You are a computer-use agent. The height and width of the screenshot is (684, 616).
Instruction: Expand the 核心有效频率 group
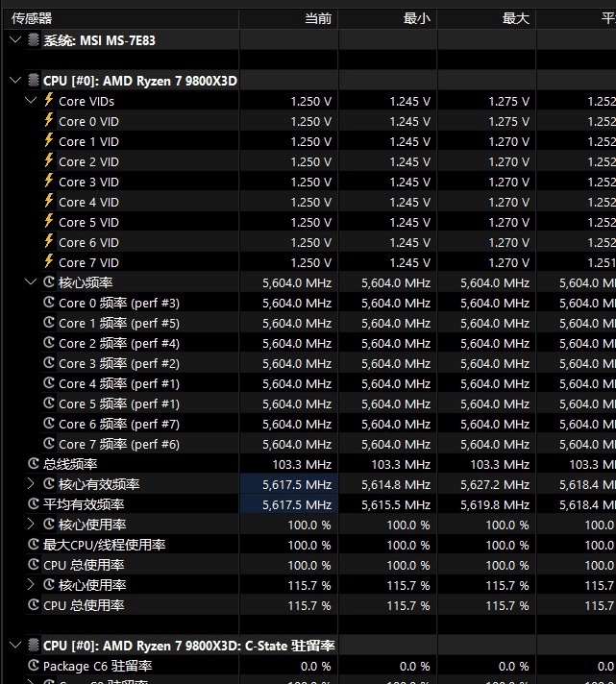click(x=31, y=483)
